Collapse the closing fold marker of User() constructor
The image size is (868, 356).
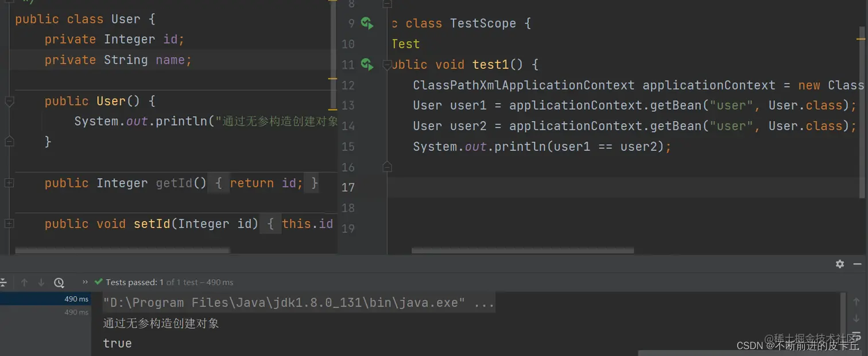[9, 141]
